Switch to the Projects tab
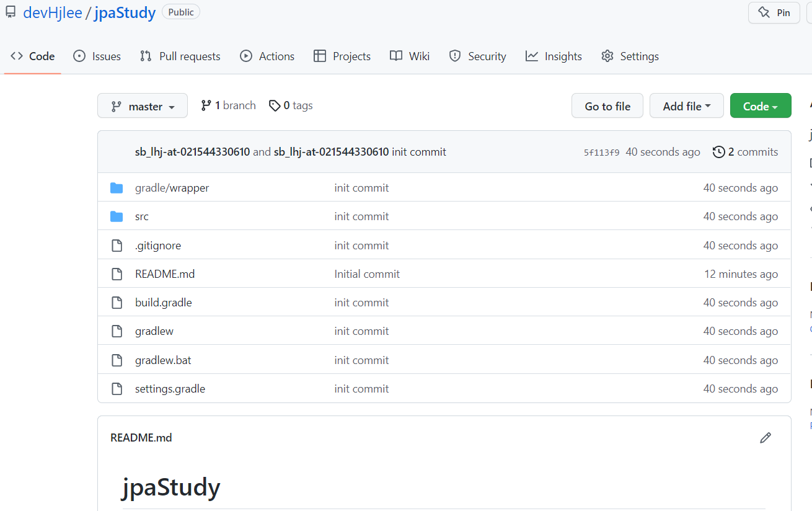Screen dimensions: 812x511 coord(342,56)
